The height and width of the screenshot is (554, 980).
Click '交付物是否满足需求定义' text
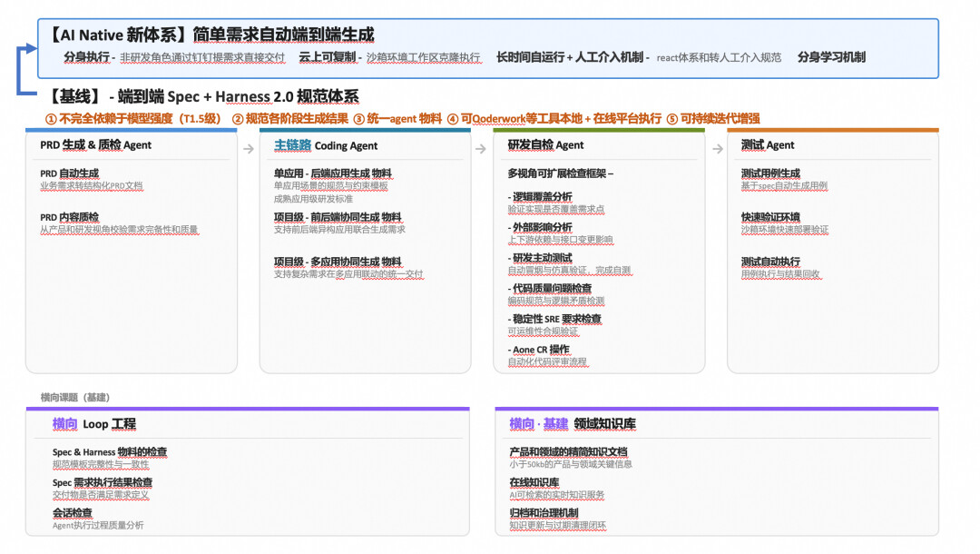[101, 495]
